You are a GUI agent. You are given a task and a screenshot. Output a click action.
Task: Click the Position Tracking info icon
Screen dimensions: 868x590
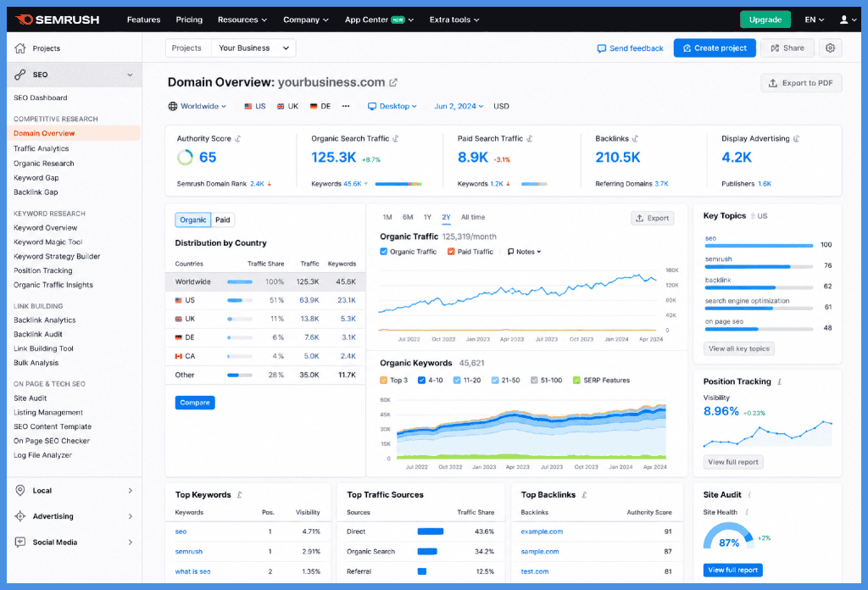(780, 381)
